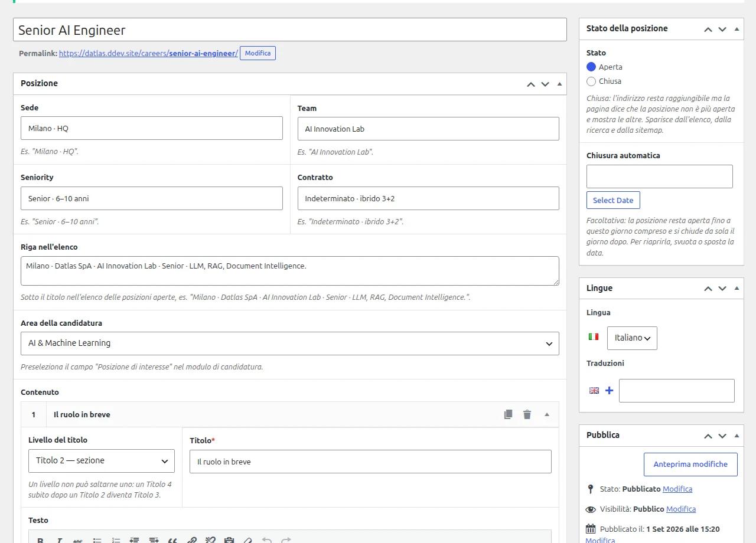The image size is (756, 543).
Task: Select the Aperta status radio button
Action: coord(591,67)
